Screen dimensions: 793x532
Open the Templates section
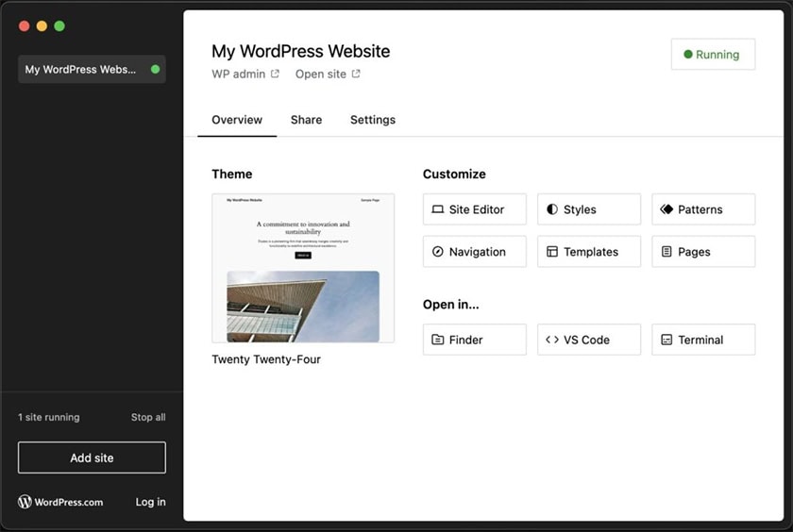point(588,252)
